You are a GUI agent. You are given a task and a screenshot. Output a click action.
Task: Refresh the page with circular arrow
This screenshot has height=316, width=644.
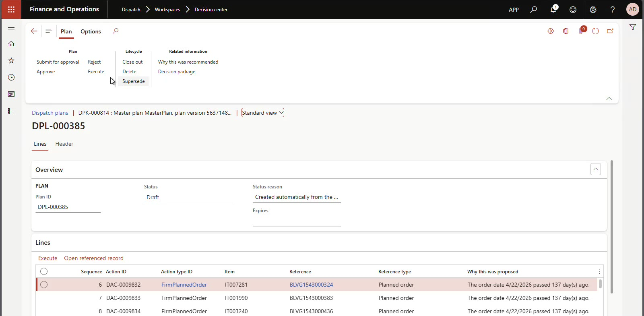pos(595,31)
